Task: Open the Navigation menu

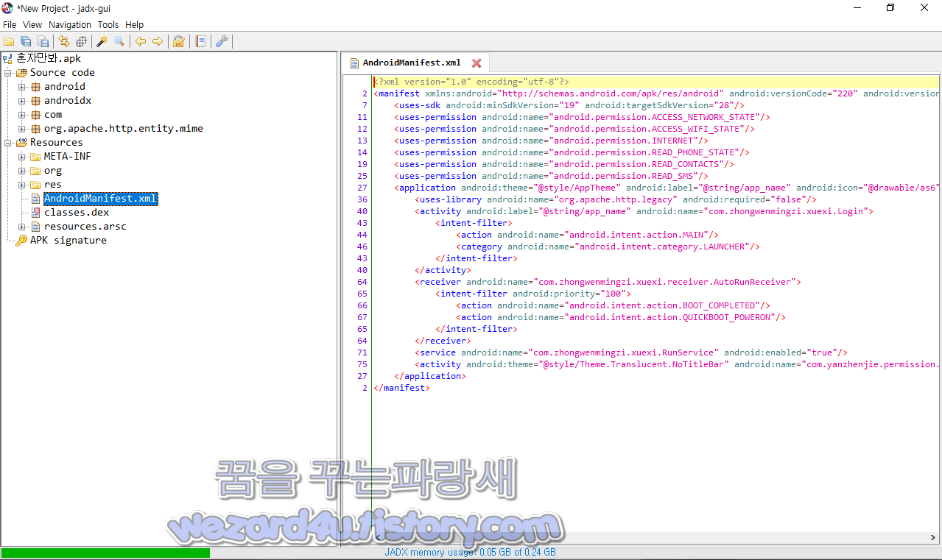Action: (x=70, y=24)
